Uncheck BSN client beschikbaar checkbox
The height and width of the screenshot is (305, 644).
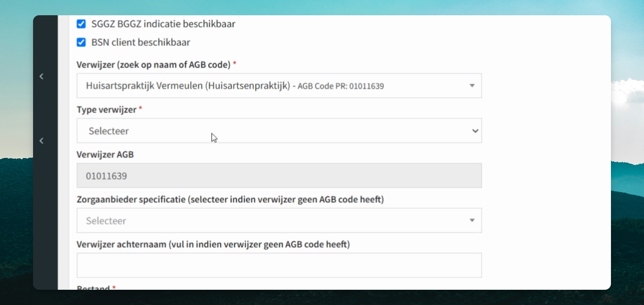[81, 42]
